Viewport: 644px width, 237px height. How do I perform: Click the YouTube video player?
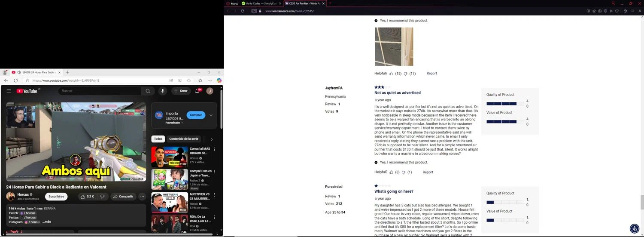pos(76,142)
